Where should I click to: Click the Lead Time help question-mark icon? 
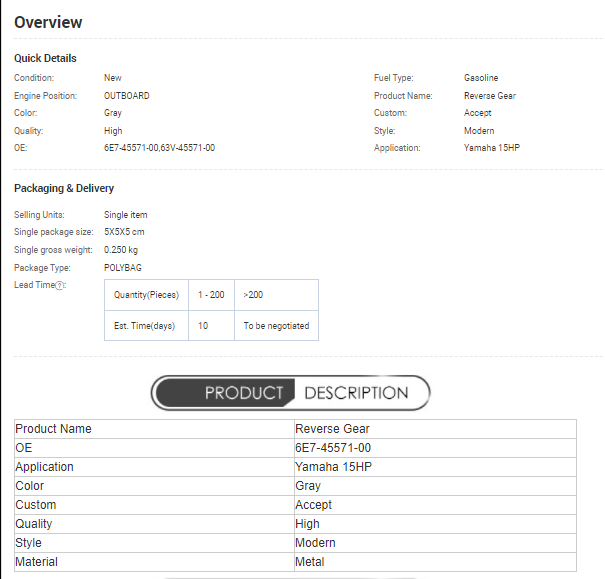[x=60, y=286]
